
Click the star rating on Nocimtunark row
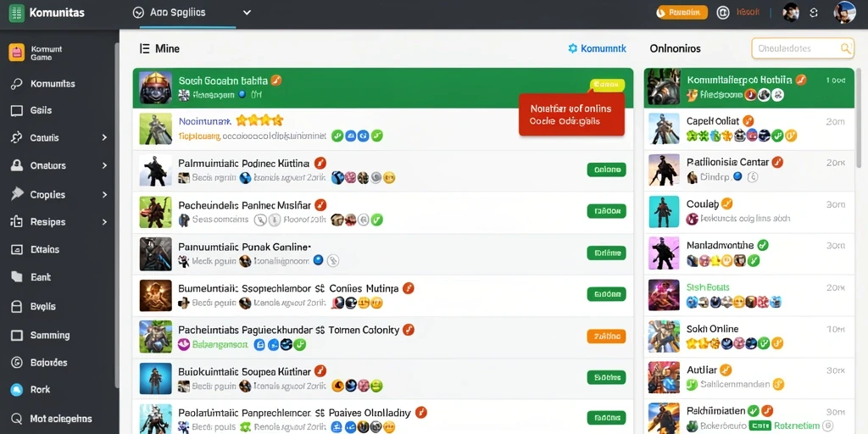point(259,120)
